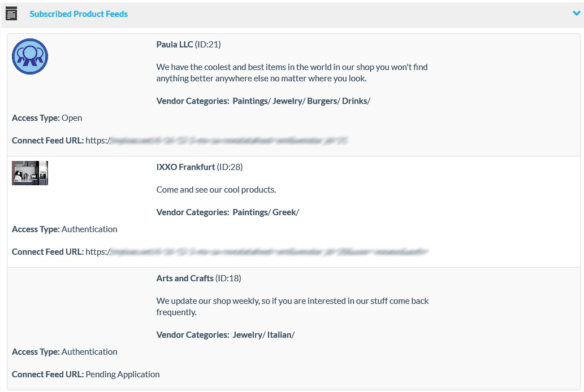Click the Paula LLC vendor name
Image resolution: width=584 pixels, height=392 pixels.
click(x=174, y=44)
